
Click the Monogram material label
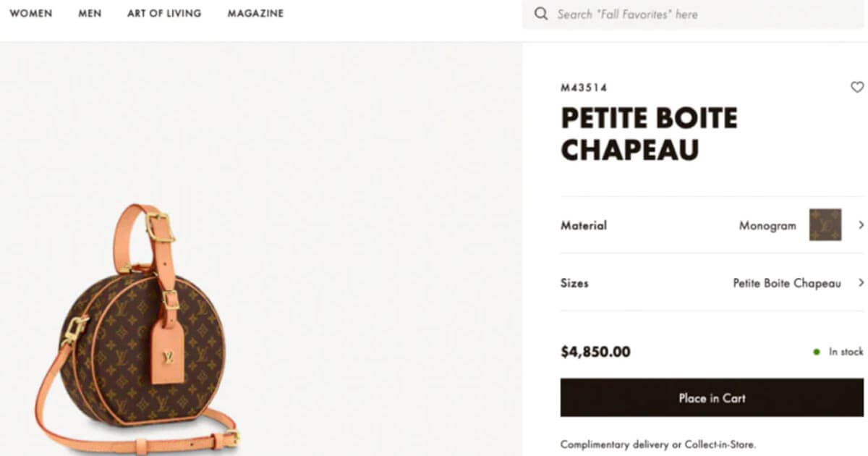767,226
